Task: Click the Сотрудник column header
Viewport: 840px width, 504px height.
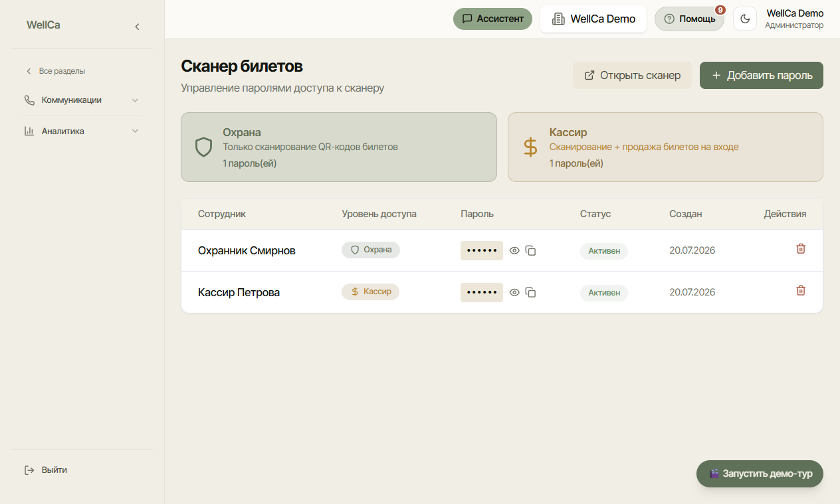Action: click(x=222, y=214)
